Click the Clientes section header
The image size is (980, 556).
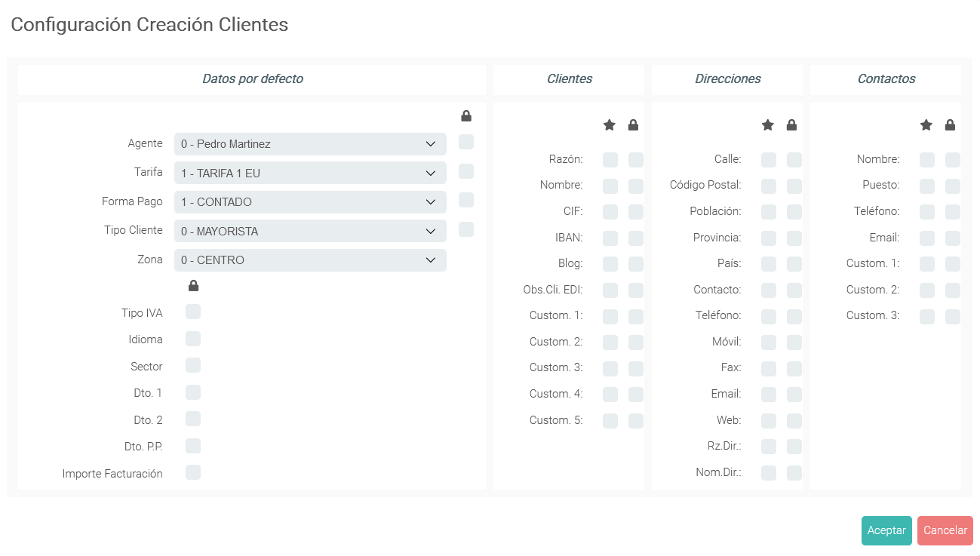(x=570, y=78)
